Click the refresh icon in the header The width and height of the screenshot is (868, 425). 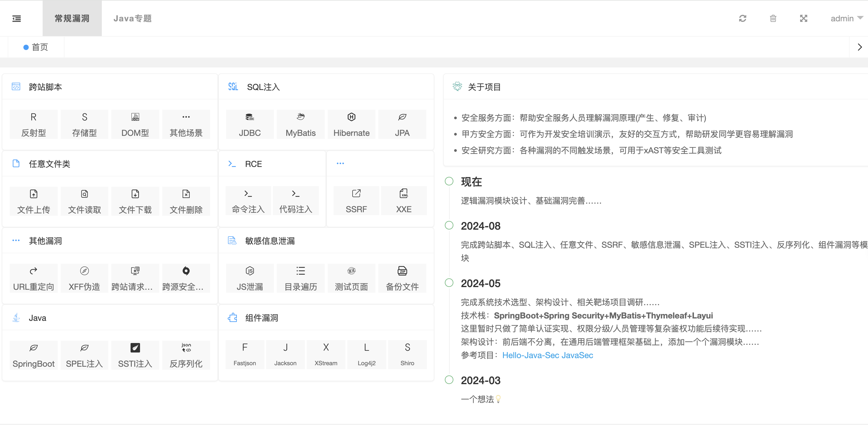click(x=742, y=19)
